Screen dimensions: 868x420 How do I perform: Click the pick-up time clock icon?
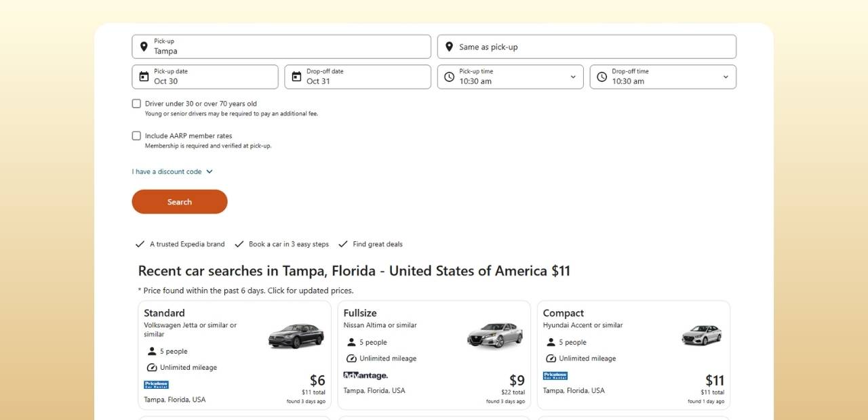[x=449, y=77]
